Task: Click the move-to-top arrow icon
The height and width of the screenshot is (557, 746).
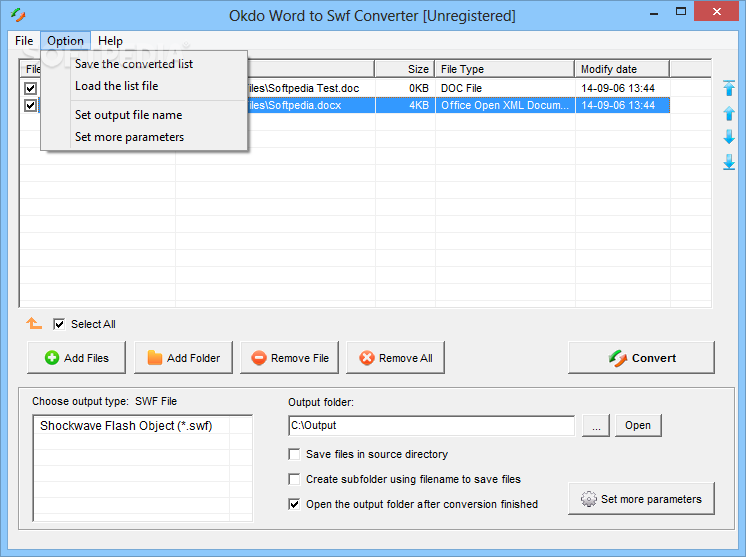Action: click(729, 88)
